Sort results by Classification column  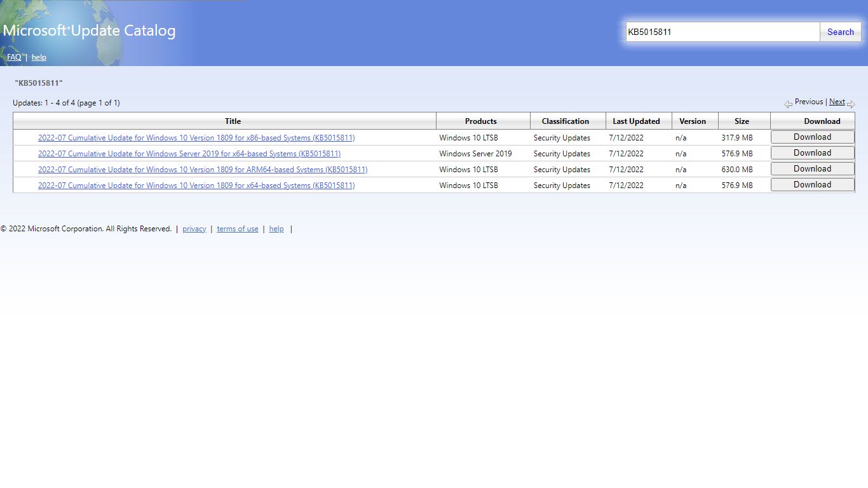pos(566,121)
